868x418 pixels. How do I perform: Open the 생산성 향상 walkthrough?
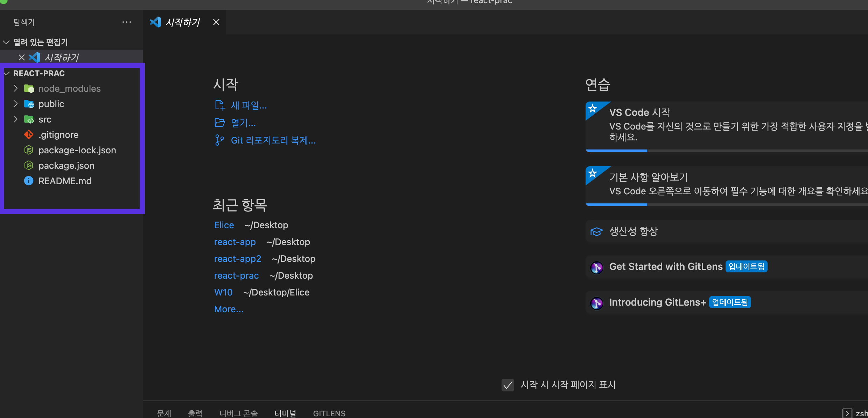[727, 231]
